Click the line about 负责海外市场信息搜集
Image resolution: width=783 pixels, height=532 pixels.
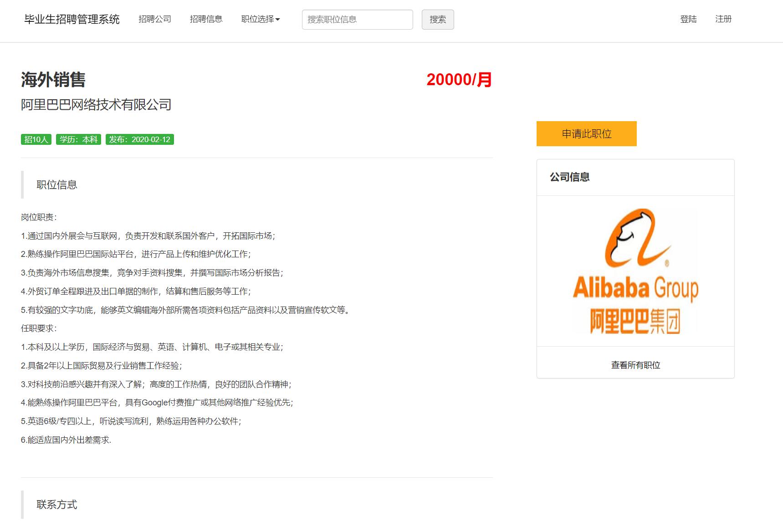click(152, 273)
